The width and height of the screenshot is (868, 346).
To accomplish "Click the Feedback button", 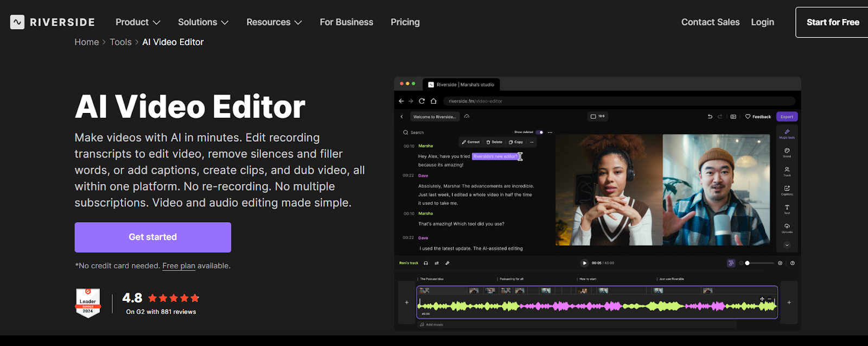I will [x=758, y=117].
